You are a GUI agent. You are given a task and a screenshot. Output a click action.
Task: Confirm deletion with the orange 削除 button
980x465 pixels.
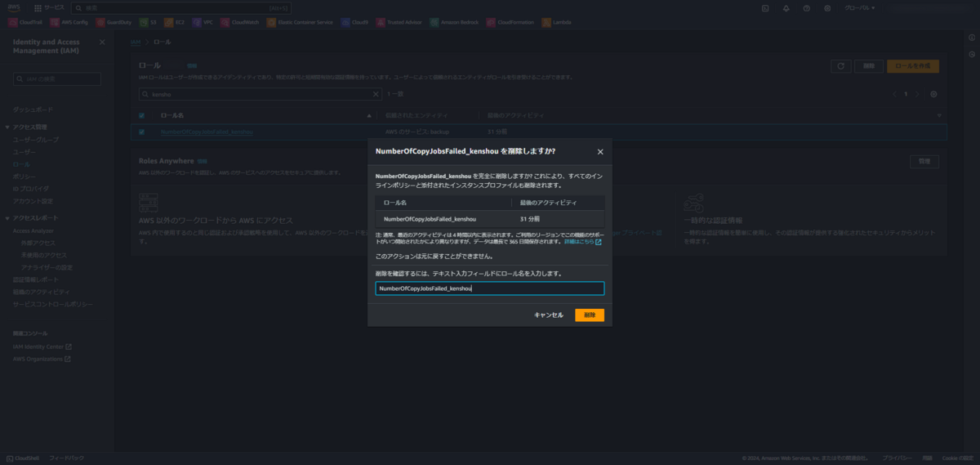[x=590, y=315]
